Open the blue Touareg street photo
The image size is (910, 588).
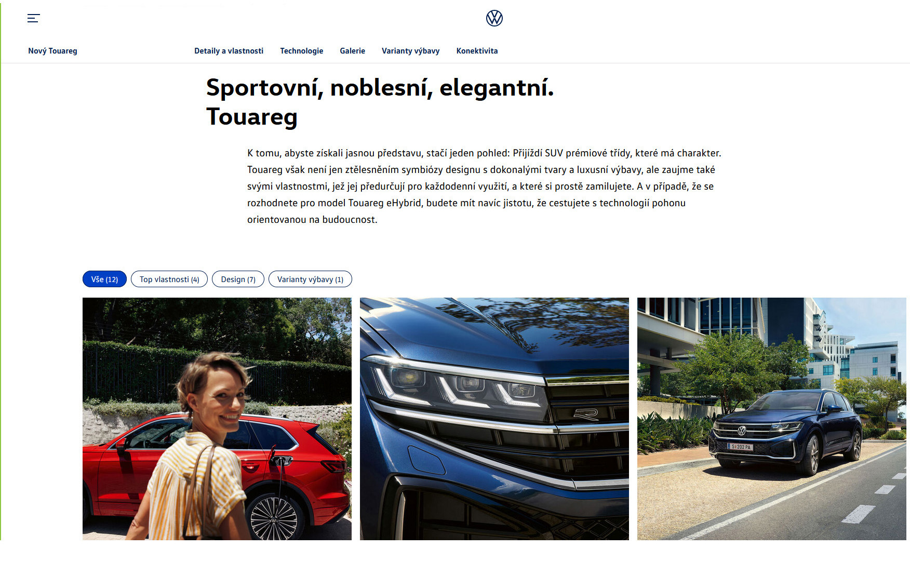point(772,419)
